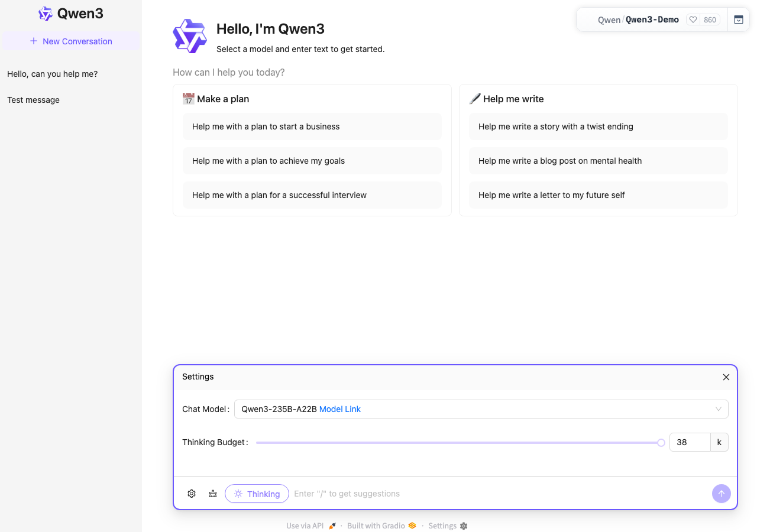Screen dimensions: 757x532
Task: Focus the message input box
Action: 500,494
